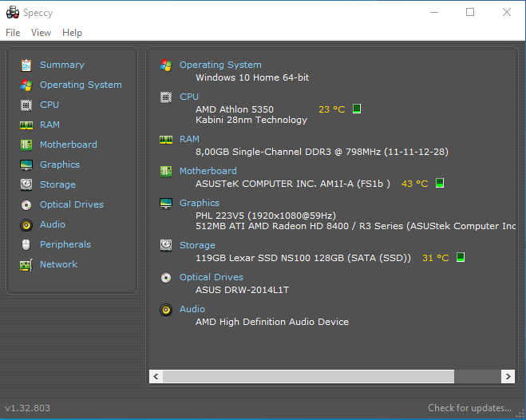This screenshot has height=420, width=526.
Task: Click the Operating System Windows flag icon in sidebar
Action: coord(26,85)
